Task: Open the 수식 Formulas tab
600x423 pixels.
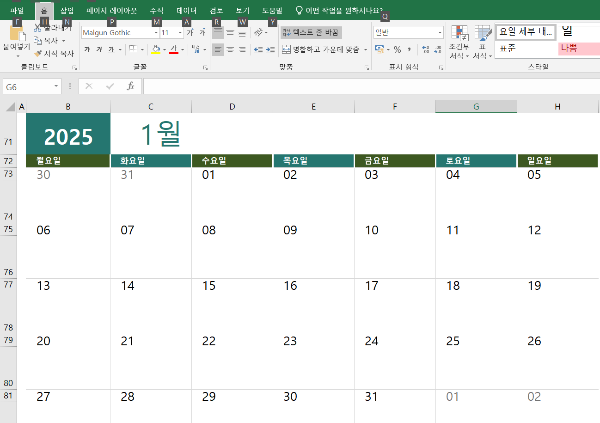Action: (x=157, y=10)
